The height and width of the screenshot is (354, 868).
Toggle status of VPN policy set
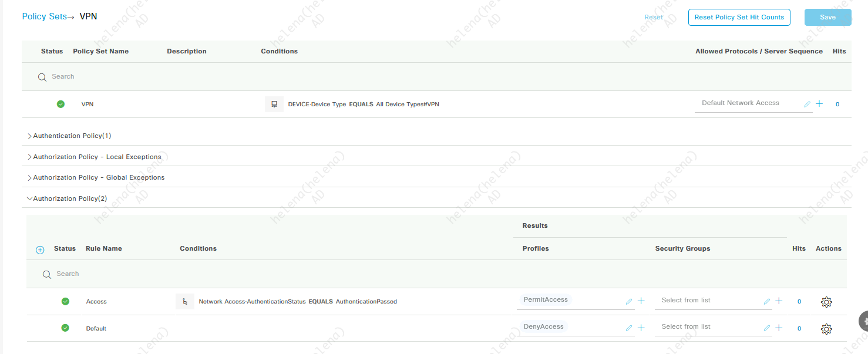click(x=60, y=104)
